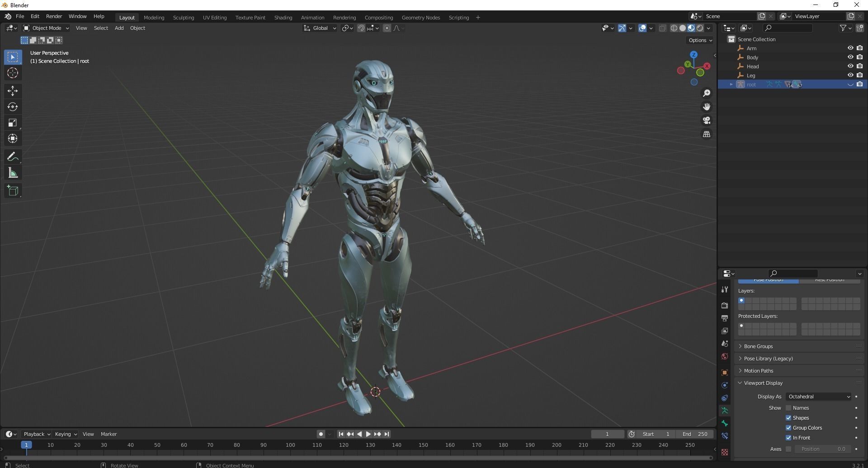
Task: Click the hand pan-view icon
Action: point(707,107)
